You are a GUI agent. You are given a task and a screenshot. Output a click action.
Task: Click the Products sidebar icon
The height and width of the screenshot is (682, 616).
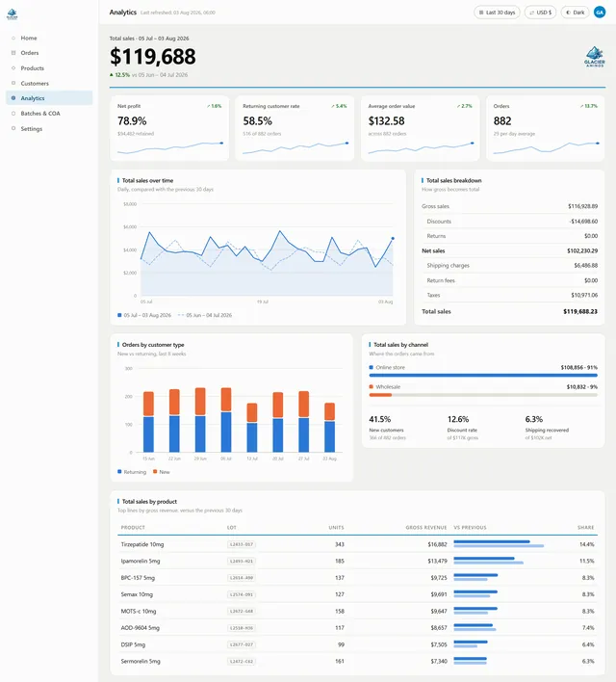point(13,67)
